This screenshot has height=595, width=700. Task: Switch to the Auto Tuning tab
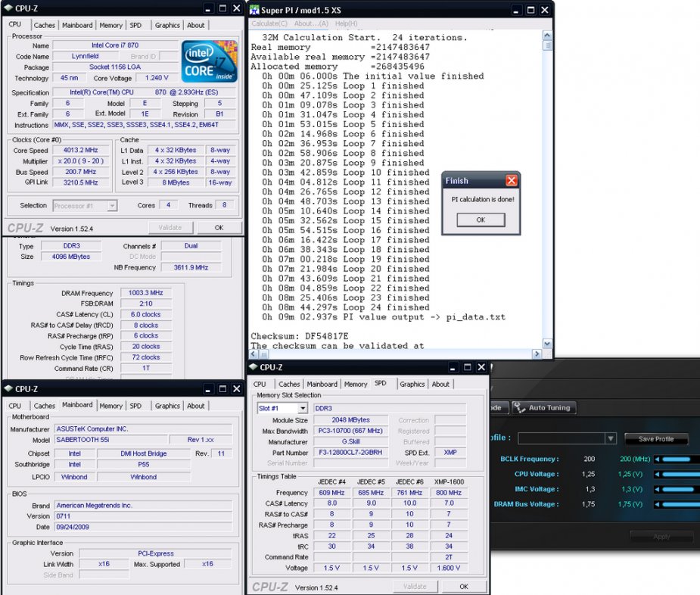[x=544, y=408]
